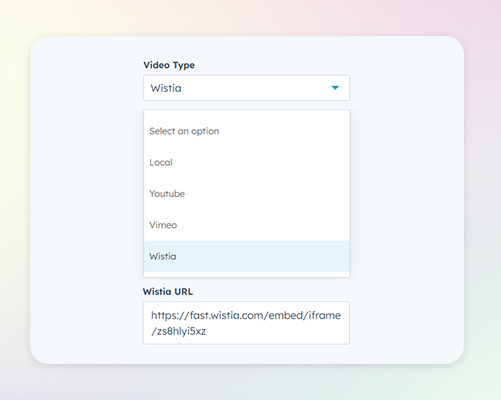Select the Local video type option

coord(247,162)
